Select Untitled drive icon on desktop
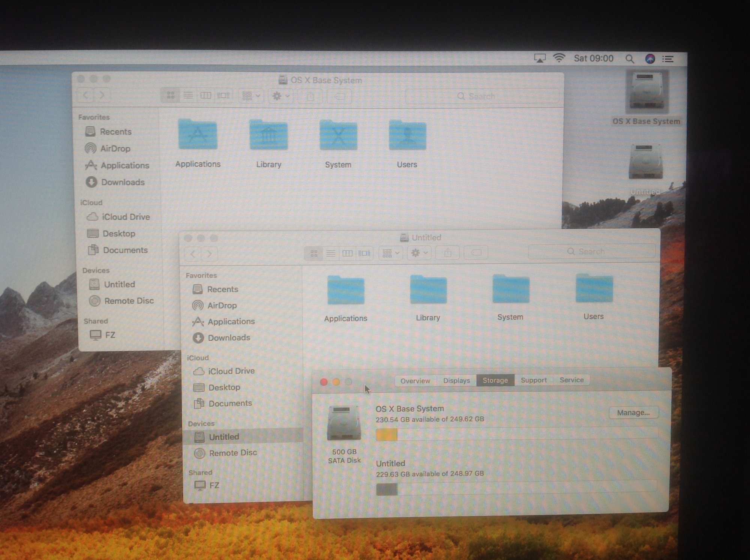This screenshot has width=750, height=560. coord(646,162)
